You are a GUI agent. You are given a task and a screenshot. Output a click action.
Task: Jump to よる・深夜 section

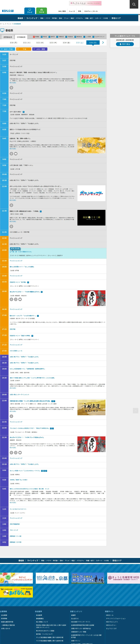click(x=40, y=49)
